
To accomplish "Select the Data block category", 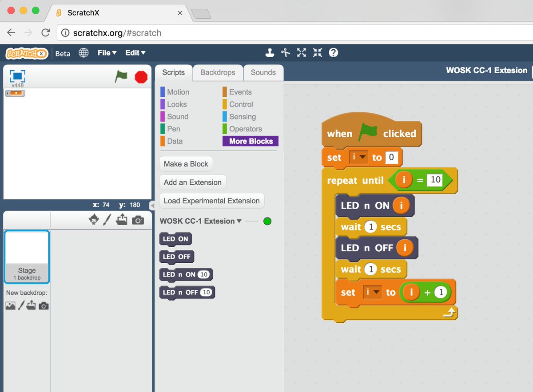I will point(175,141).
